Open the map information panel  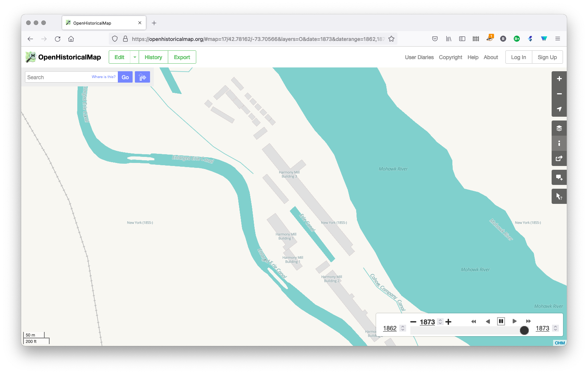[559, 143]
